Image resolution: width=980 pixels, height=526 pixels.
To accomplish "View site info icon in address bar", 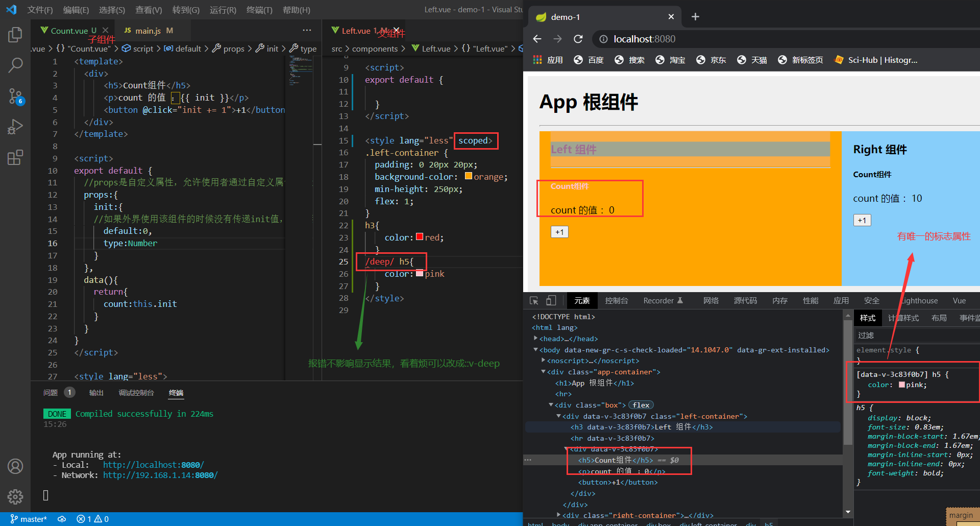I will point(603,39).
